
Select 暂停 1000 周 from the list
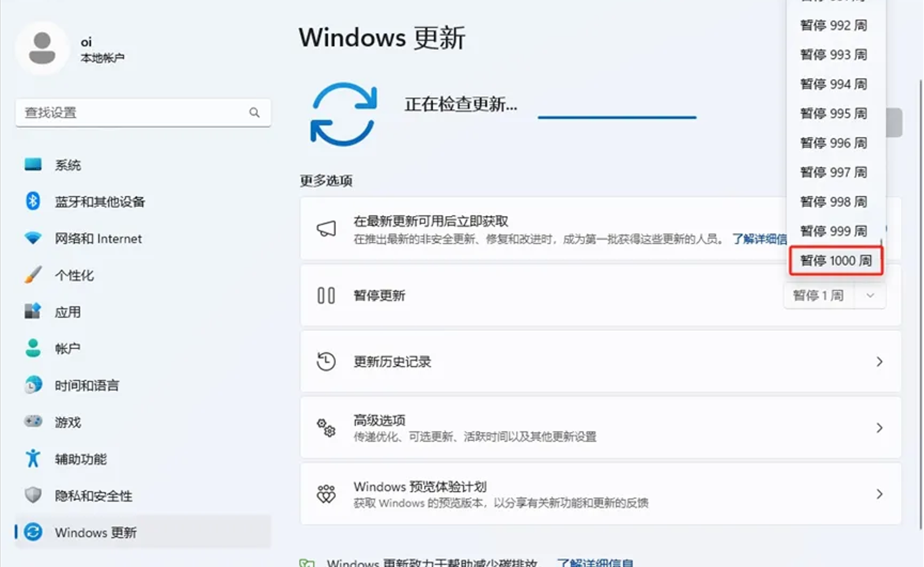pos(836,261)
